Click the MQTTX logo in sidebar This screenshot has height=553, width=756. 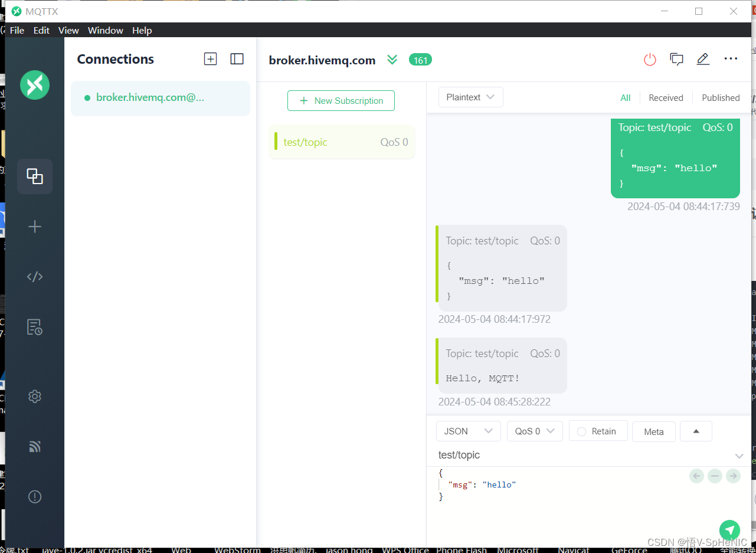pyautogui.click(x=35, y=85)
